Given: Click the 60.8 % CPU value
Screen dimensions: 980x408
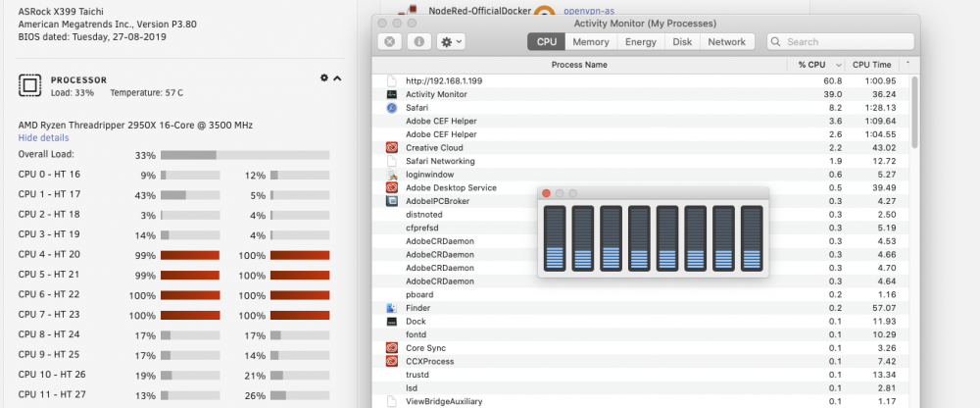Looking at the screenshot, I should 832,80.
